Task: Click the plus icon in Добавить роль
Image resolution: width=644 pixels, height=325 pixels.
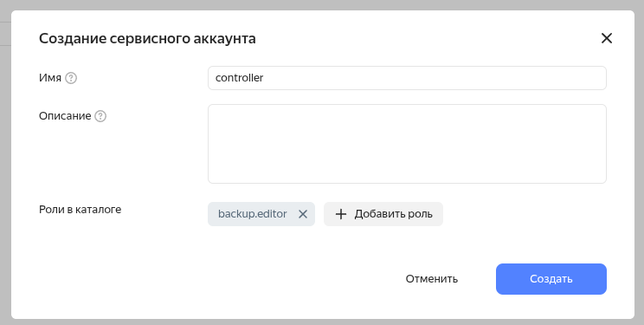Action: pos(341,214)
